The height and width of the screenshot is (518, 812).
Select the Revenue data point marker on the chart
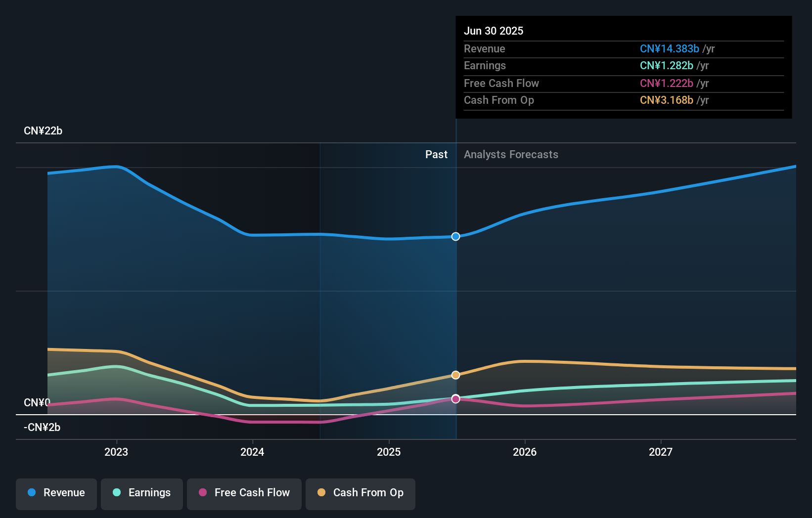(455, 236)
